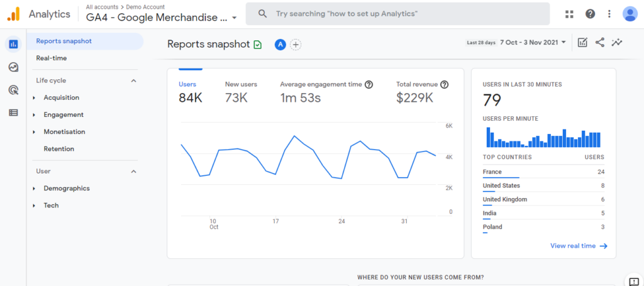
Task: Expand the Tech arrow
Action: click(34, 206)
